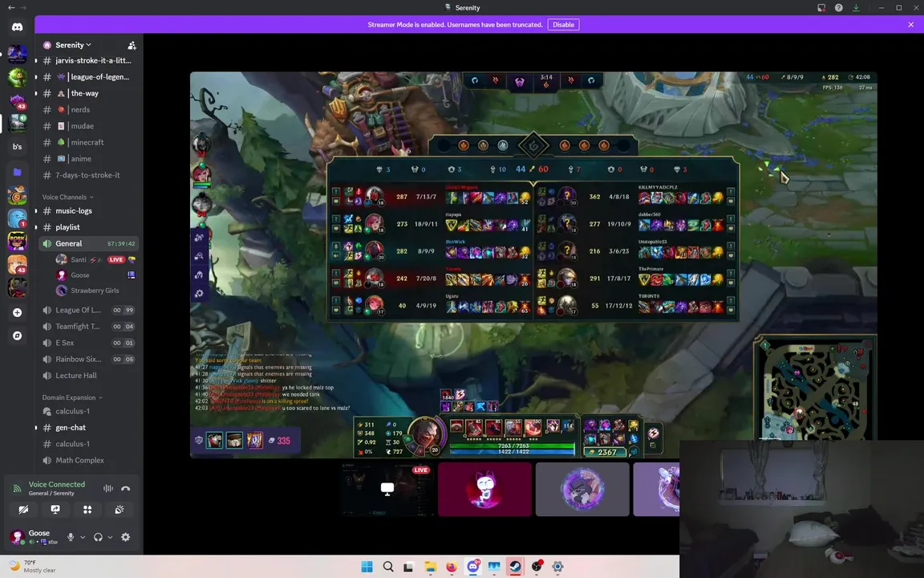Open 7-days-to-stroke-it channel
924x578 pixels.
click(88, 175)
